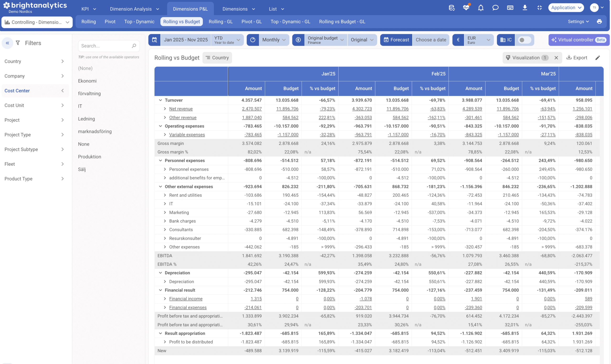Collapse the Turnover row
The height and width of the screenshot is (364, 611).
tap(160, 100)
